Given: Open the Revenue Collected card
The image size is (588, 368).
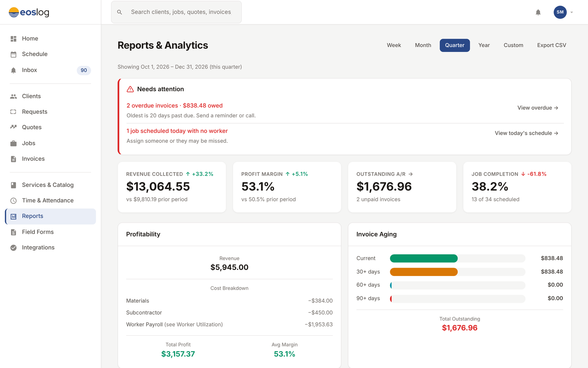Looking at the screenshot, I should click(172, 187).
